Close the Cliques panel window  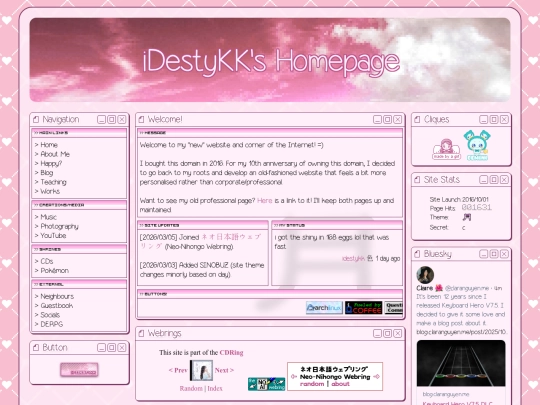click(x=504, y=120)
